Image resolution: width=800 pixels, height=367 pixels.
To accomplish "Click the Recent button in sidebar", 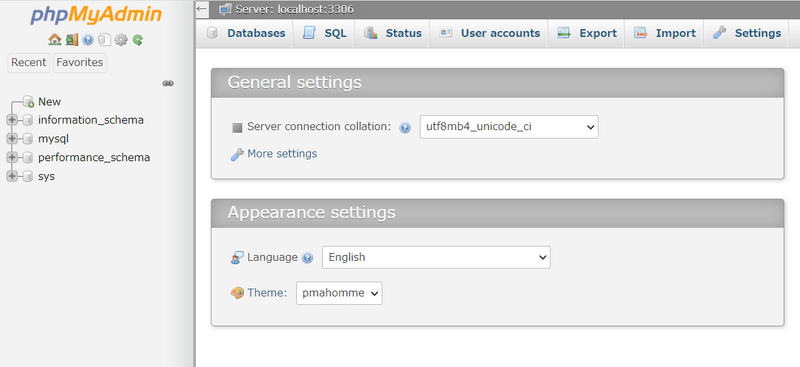I will tap(29, 62).
